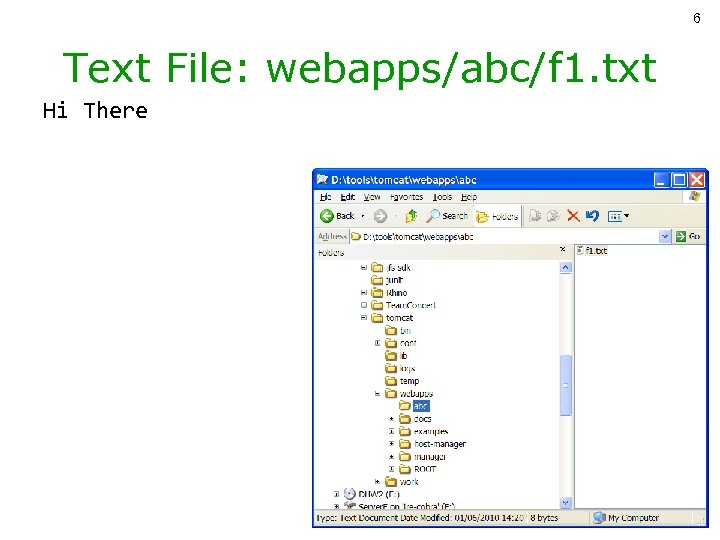Click the Back arrow icon
This screenshot has width=720, height=540.
click(326, 216)
